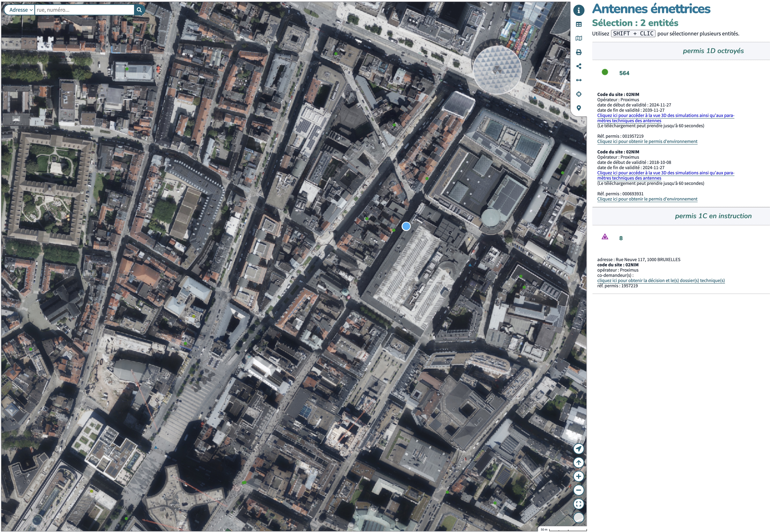Click the entity number 564
Screen dimensions: 770x532
coord(624,73)
